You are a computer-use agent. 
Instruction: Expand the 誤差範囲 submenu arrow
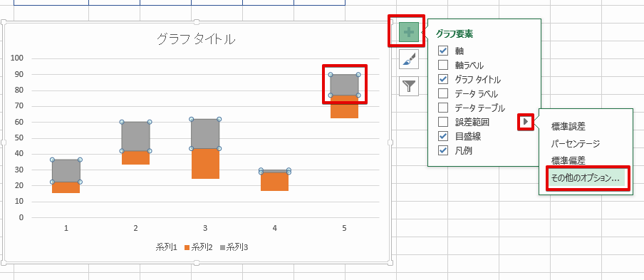525,122
